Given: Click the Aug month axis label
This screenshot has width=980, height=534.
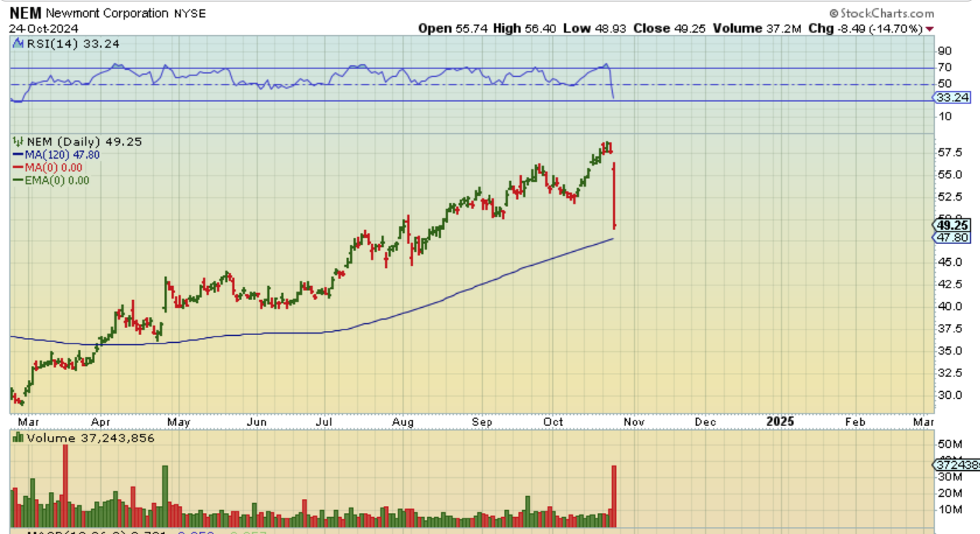Looking at the screenshot, I should click(x=402, y=421).
